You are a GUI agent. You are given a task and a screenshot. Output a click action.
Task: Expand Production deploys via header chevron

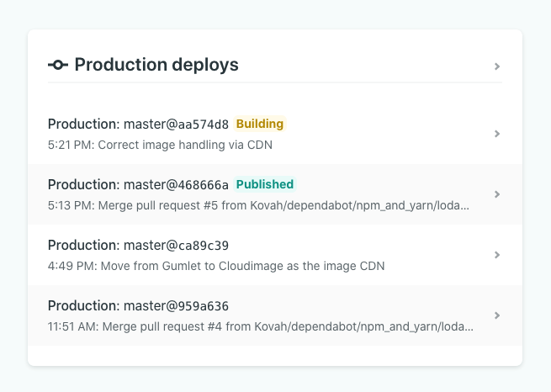497,66
